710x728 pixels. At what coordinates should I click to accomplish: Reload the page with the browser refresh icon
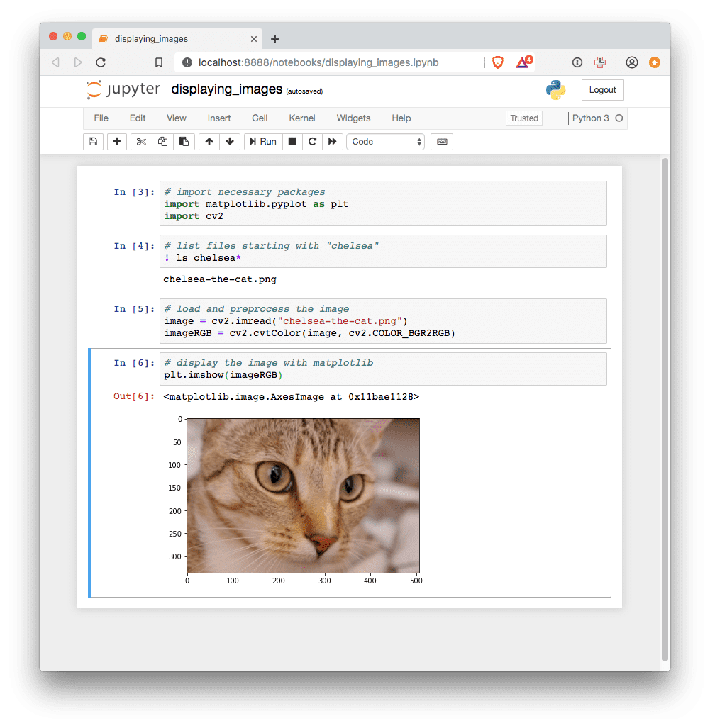click(x=101, y=62)
